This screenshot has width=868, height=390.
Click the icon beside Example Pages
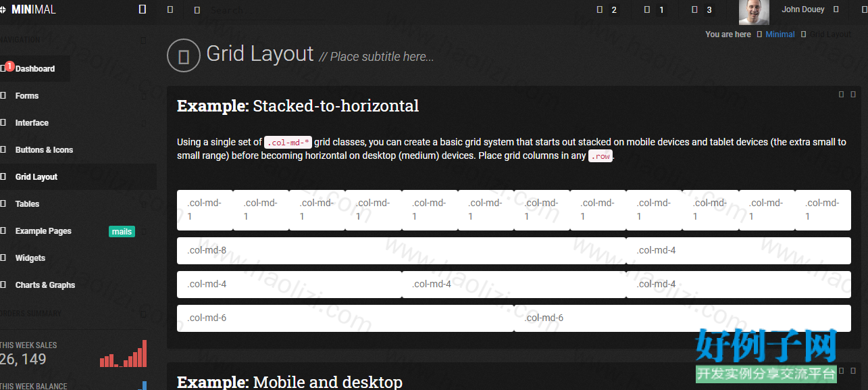[3, 230]
